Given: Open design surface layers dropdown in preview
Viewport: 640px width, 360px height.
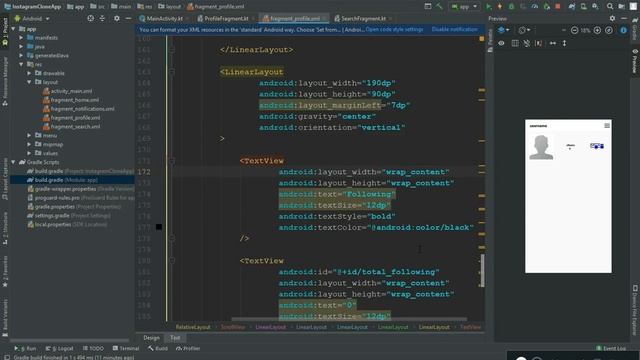Looking at the screenshot, I should click(504, 30).
